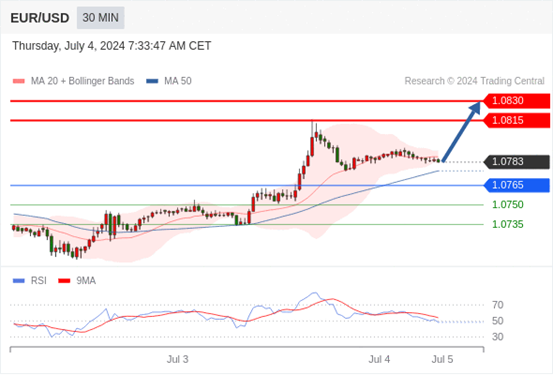The height and width of the screenshot is (375, 553).
Task: Click the RSI 30 level label
Action: [498, 337]
